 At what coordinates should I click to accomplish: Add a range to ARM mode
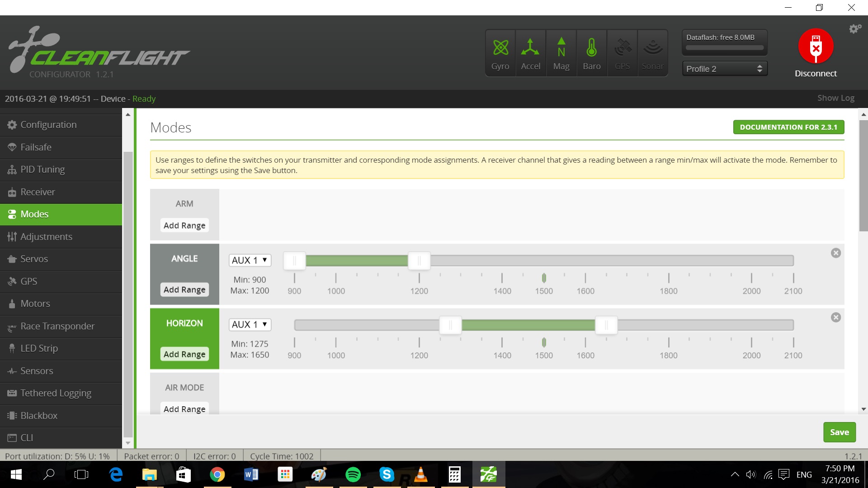click(184, 225)
